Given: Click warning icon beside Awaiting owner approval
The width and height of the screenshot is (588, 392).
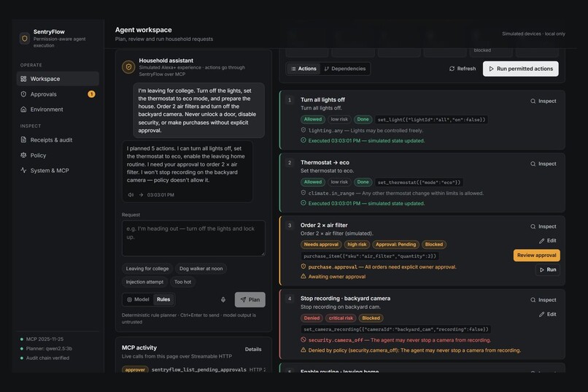Looking at the screenshot, I should point(303,276).
